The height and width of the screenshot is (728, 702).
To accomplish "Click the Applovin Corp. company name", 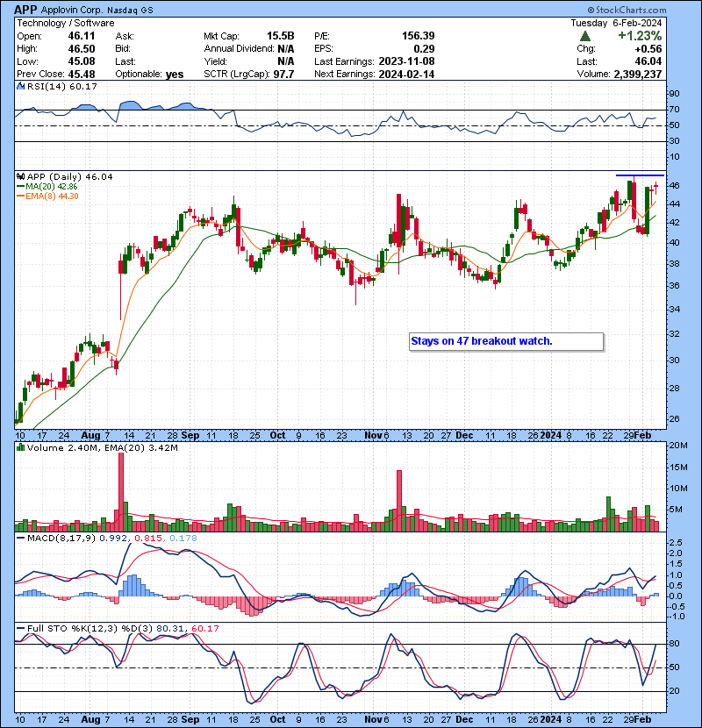I will click(71, 10).
